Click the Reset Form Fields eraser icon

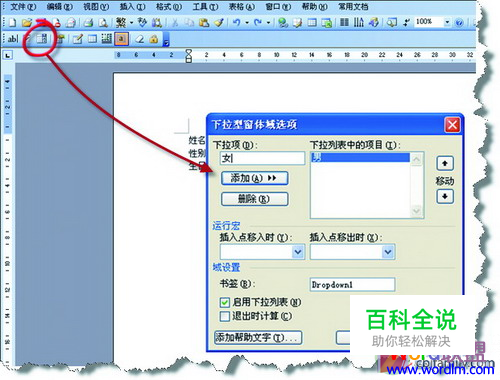[139, 39]
